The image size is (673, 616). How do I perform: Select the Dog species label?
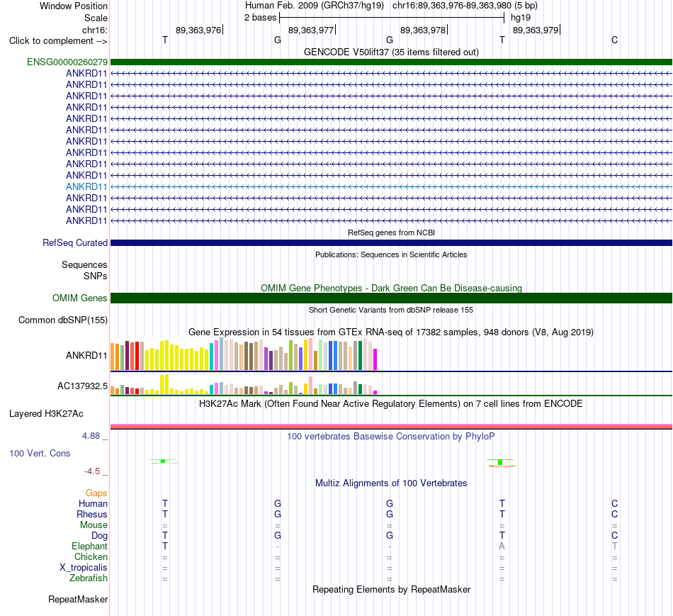[99, 535]
